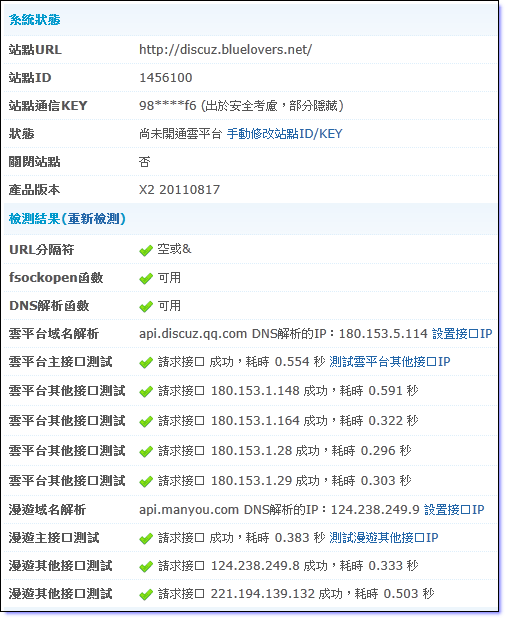Click result text with 耗時 0.296 秒
Image resolution: width=505 pixels, height=618 pixels.
[285, 450]
